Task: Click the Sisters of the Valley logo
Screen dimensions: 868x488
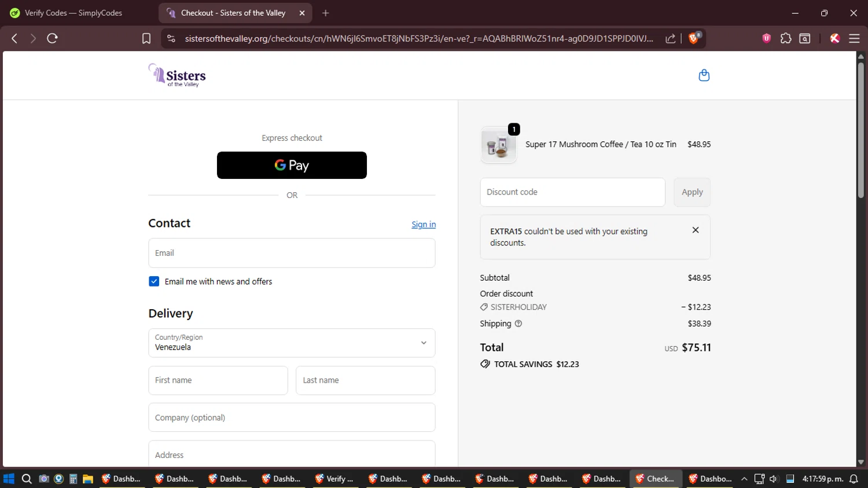Action: [x=177, y=75]
